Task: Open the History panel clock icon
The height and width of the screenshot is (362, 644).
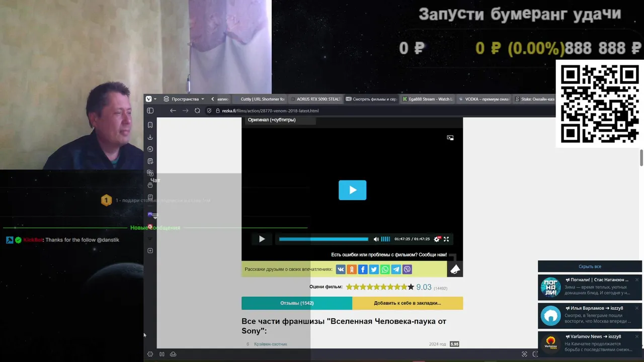Action: (150, 149)
